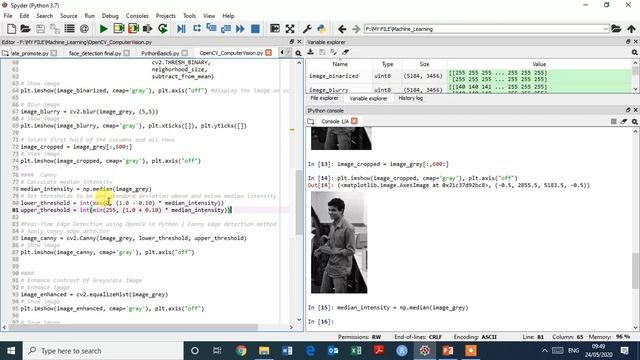Browse console tabs folder icon
The height and width of the screenshot is (360, 640).
pos(311,122)
